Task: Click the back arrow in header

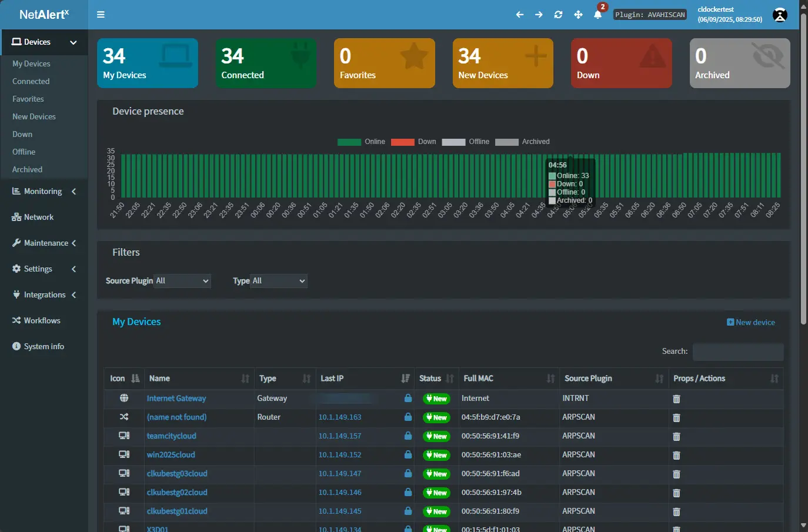Action: point(519,15)
